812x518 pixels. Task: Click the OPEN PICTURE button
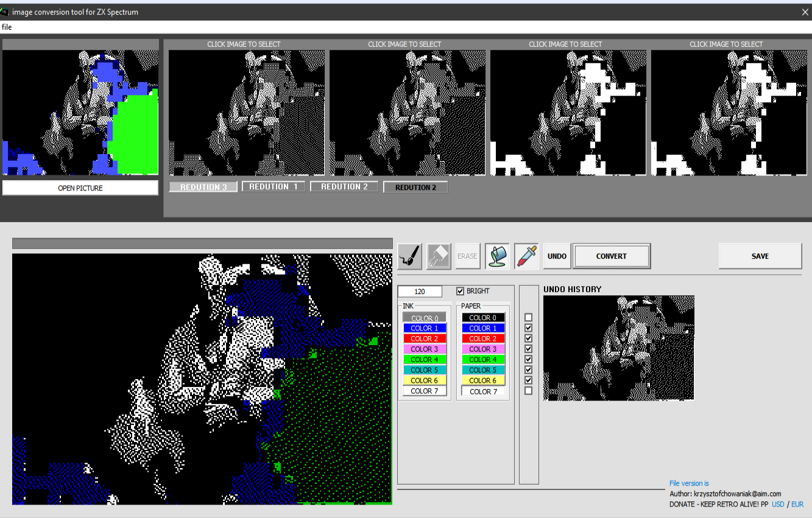coord(80,187)
